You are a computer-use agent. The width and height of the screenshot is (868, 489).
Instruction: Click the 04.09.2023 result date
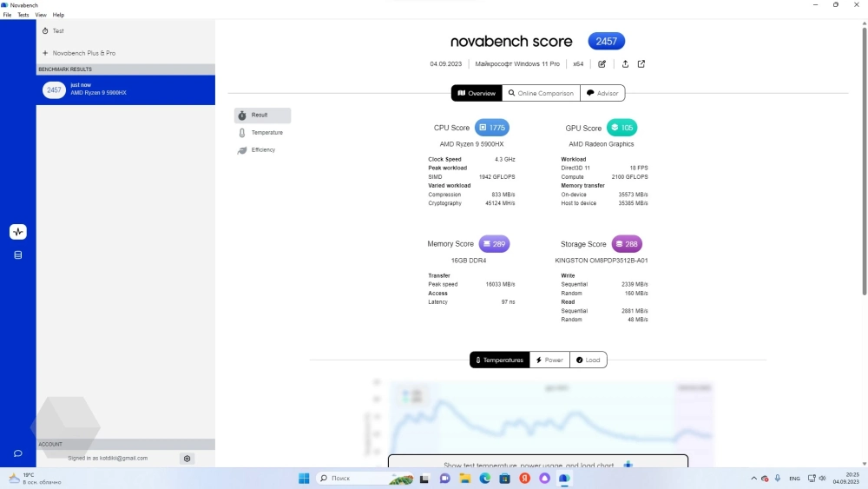445,63
